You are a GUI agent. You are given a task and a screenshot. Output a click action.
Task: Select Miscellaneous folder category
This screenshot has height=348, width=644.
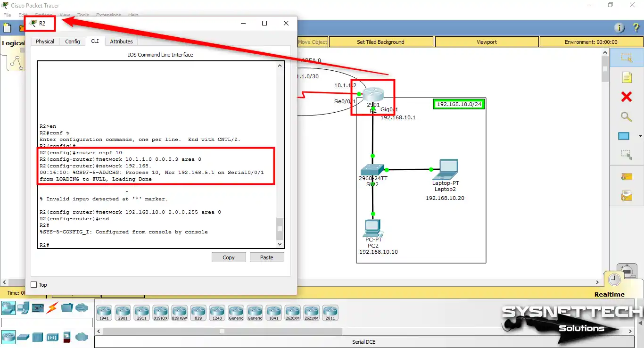[x=66, y=308]
